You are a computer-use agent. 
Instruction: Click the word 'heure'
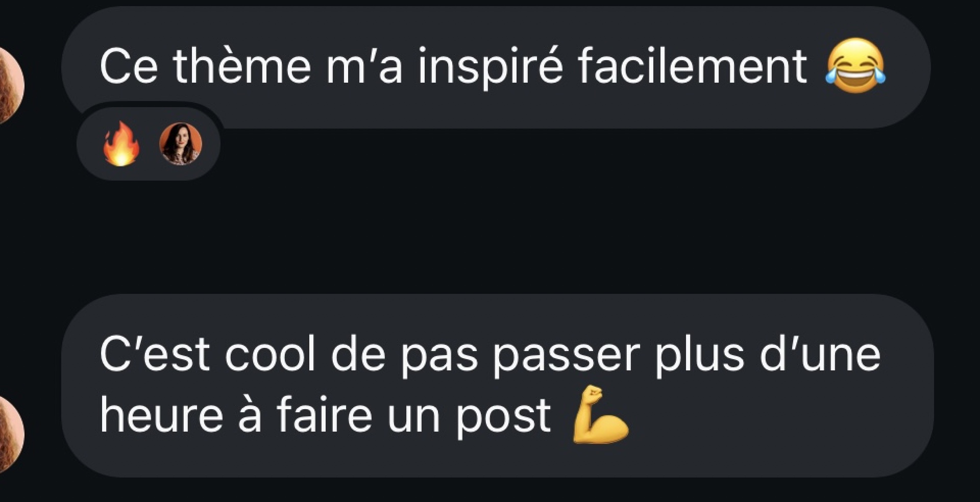coord(161,415)
